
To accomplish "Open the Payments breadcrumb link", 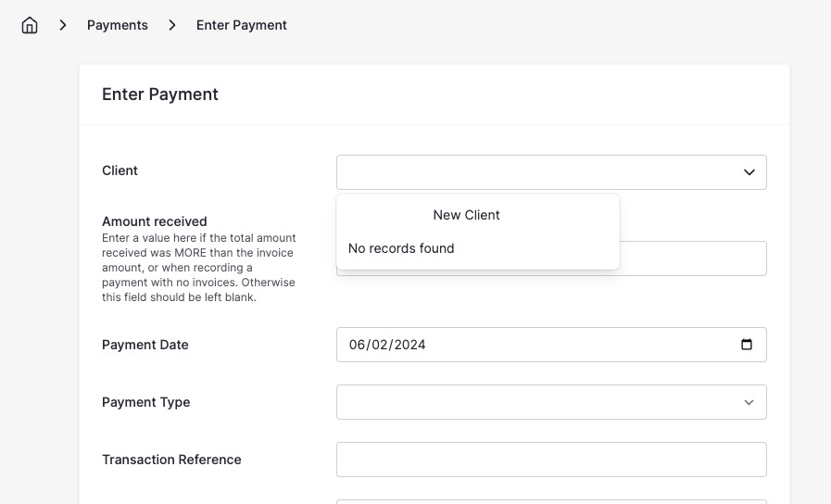I will click(117, 25).
